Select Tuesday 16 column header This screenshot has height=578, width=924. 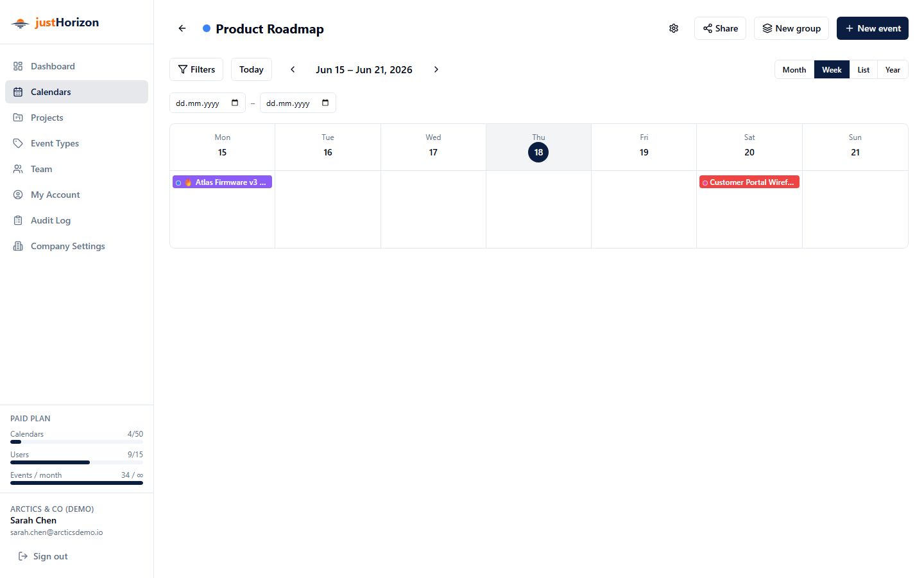(328, 147)
